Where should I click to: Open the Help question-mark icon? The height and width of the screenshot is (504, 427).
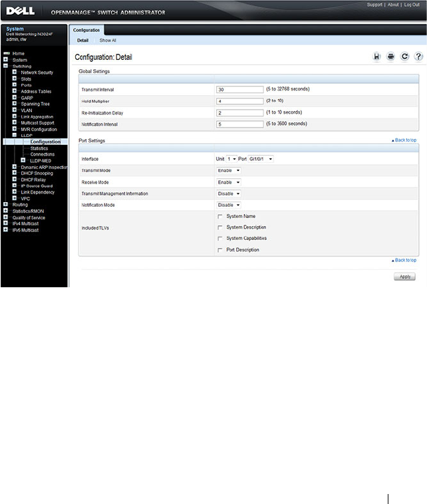[418, 57]
